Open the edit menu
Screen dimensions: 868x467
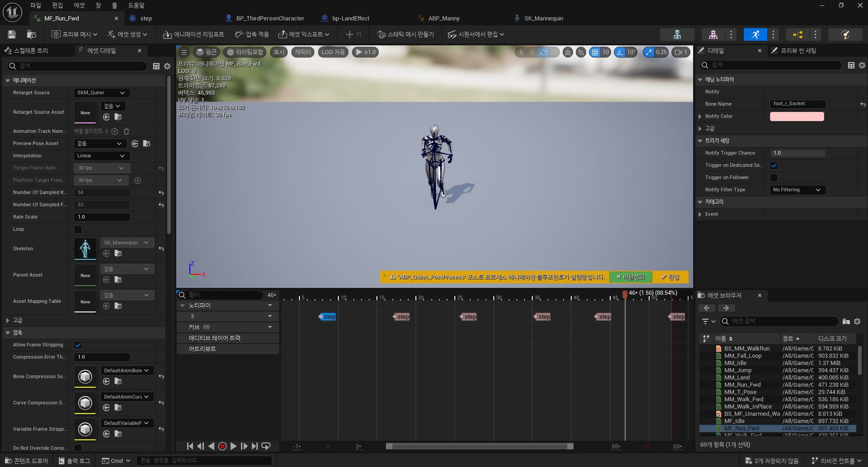coord(58,5)
